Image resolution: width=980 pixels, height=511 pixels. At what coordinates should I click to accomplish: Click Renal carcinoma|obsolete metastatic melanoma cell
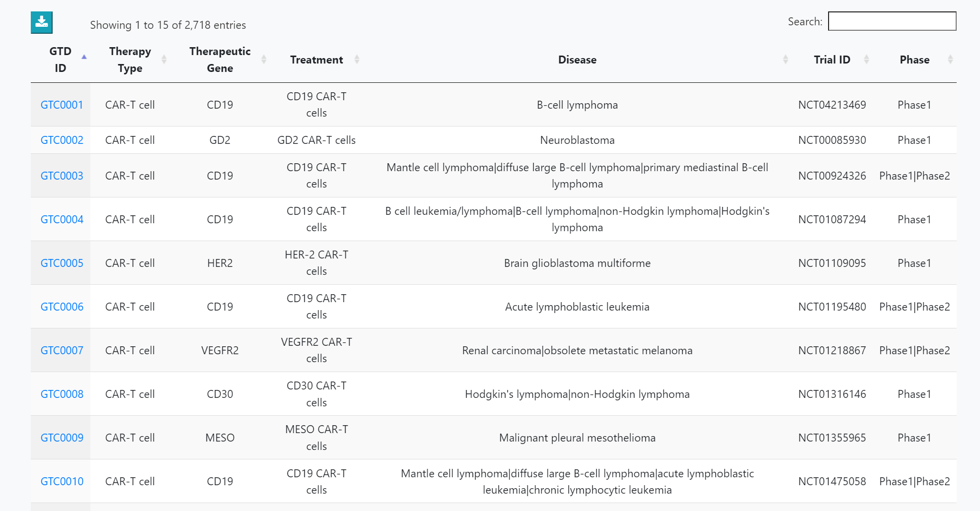point(577,350)
